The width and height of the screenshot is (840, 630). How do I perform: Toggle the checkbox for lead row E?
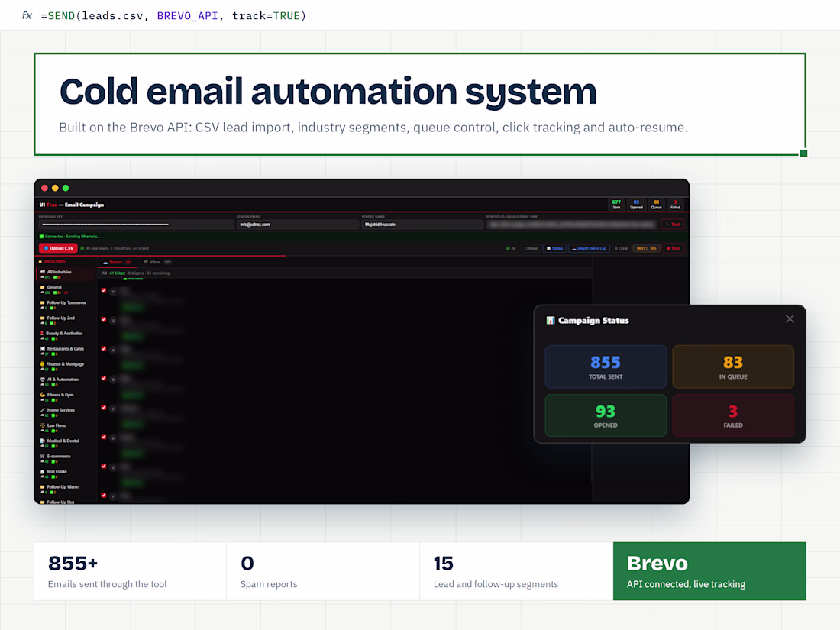103,467
